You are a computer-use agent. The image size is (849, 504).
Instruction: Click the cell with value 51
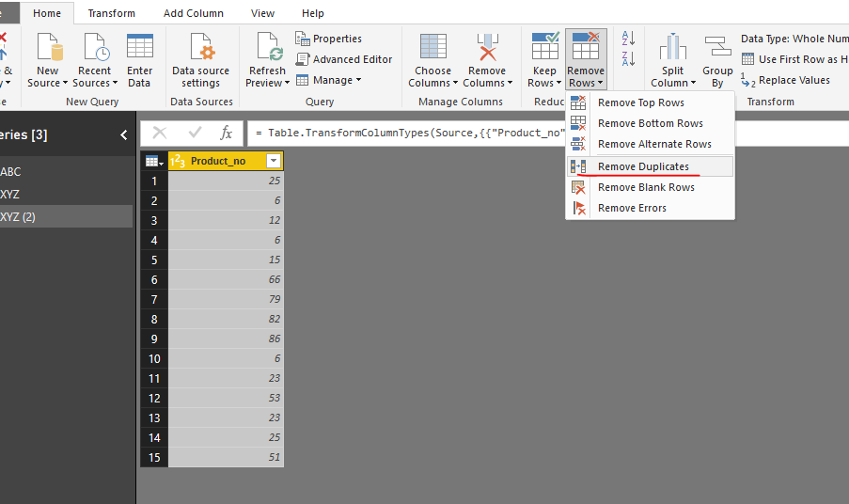(x=226, y=457)
